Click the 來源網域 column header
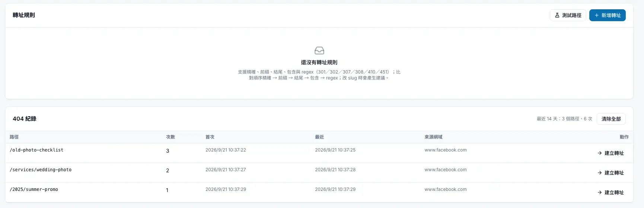 pyautogui.click(x=433, y=137)
